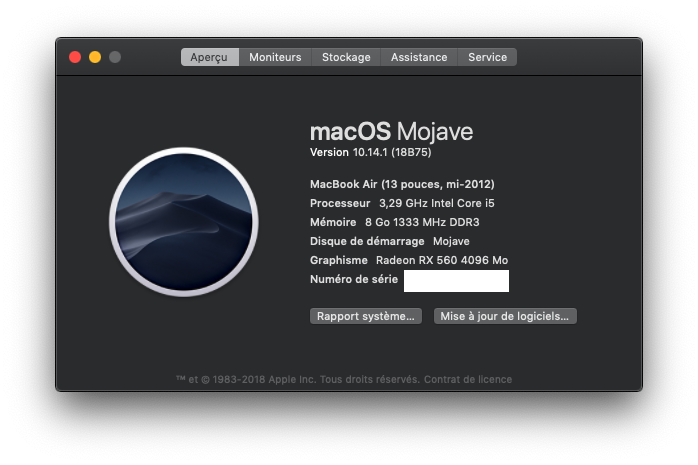Minimize the window with yellow button
The width and height of the screenshot is (698, 465).
click(x=95, y=57)
